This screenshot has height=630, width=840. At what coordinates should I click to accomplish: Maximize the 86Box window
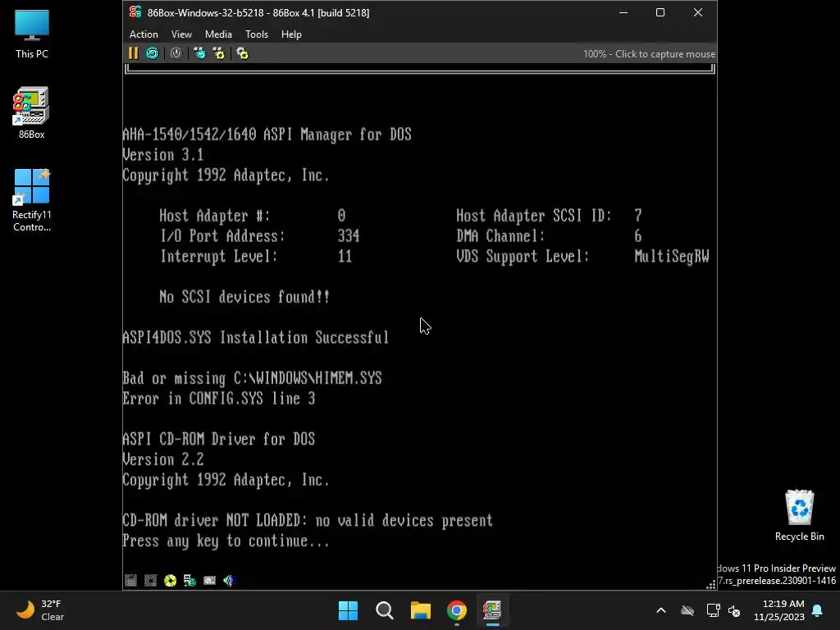pyautogui.click(x=660, y=12)
